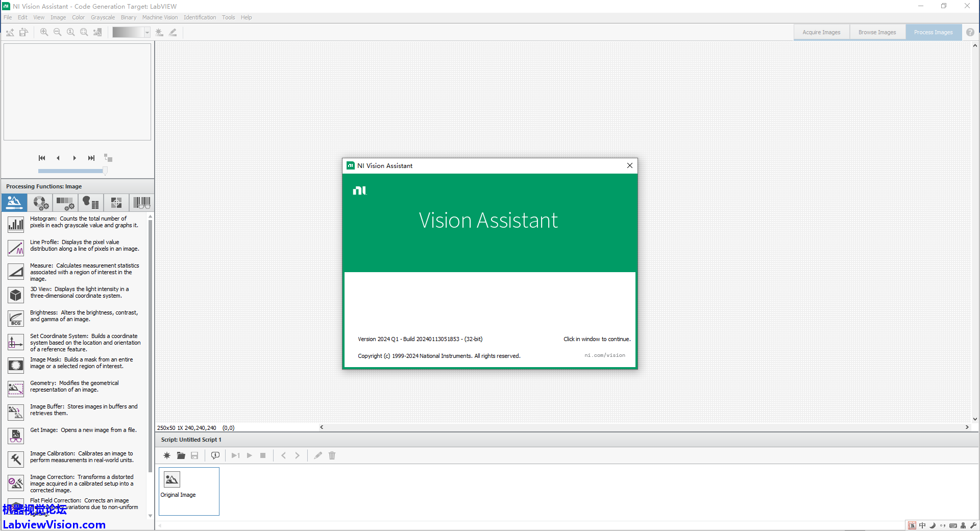Click the Vision Assistant splash banner
This screenshot has height=531, width=980.
[x=489, y=223]
